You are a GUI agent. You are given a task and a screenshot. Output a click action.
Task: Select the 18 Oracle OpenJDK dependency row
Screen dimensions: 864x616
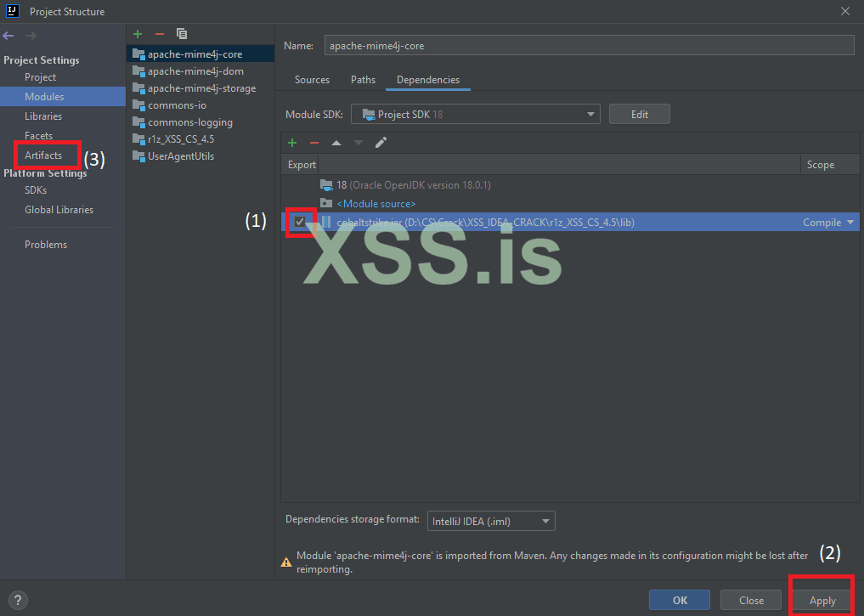(570, 185)
